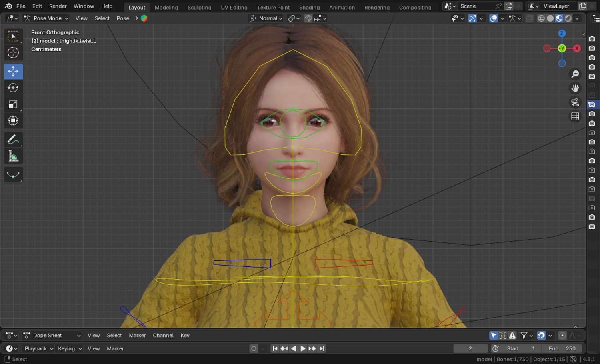Toggle show overlays in viewport

[x=493, y=18]
